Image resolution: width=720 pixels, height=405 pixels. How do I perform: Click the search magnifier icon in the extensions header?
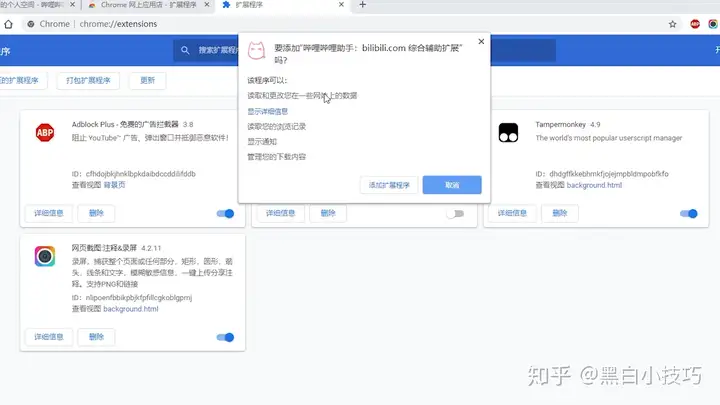pyautogui.click(x=185, y=50)
